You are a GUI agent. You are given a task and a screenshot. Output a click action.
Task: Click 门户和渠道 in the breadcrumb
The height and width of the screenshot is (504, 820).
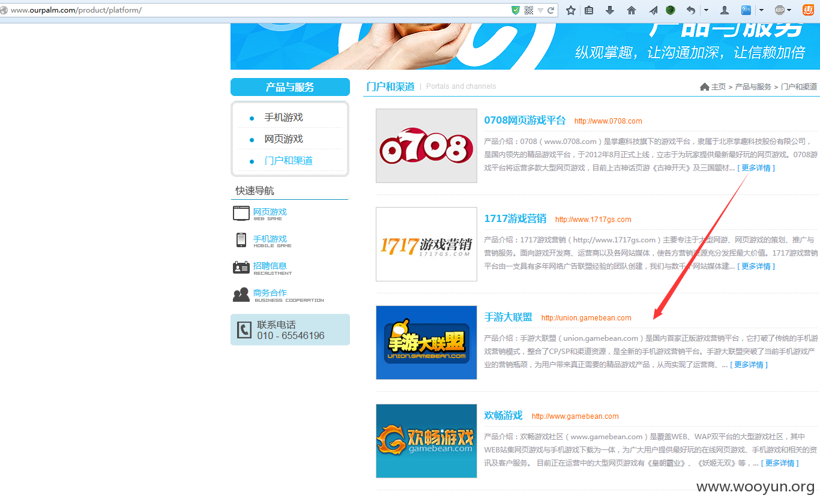coord(799,87)
